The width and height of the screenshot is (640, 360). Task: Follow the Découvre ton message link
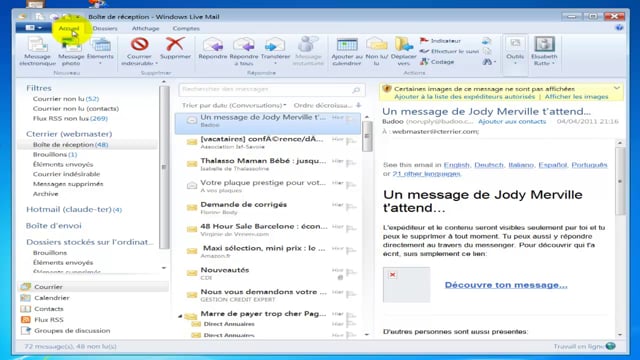point(506,285)
